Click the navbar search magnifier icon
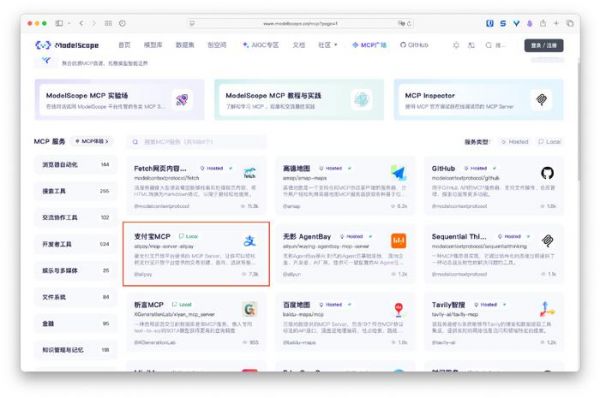This screenshot has height=398, width=600. (489, 45)
